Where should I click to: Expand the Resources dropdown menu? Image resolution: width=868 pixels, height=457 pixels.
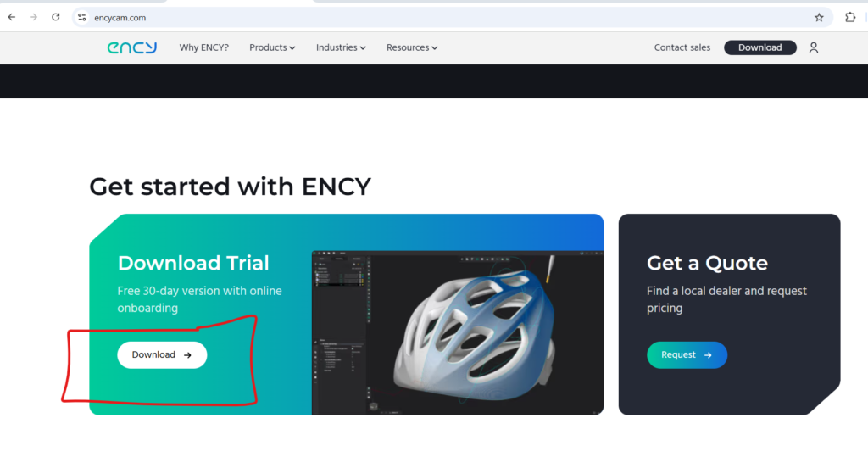pyautogui.click(x=412, y=47)
